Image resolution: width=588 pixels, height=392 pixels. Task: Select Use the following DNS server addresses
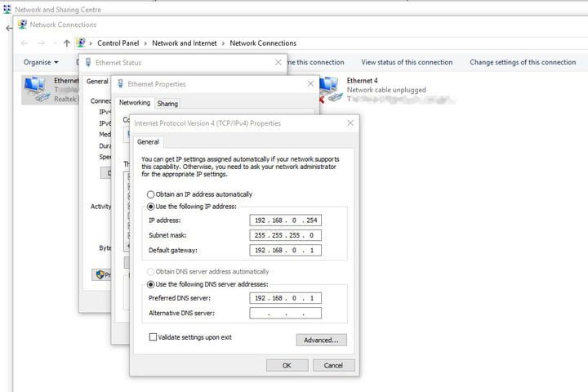(149, 283)
